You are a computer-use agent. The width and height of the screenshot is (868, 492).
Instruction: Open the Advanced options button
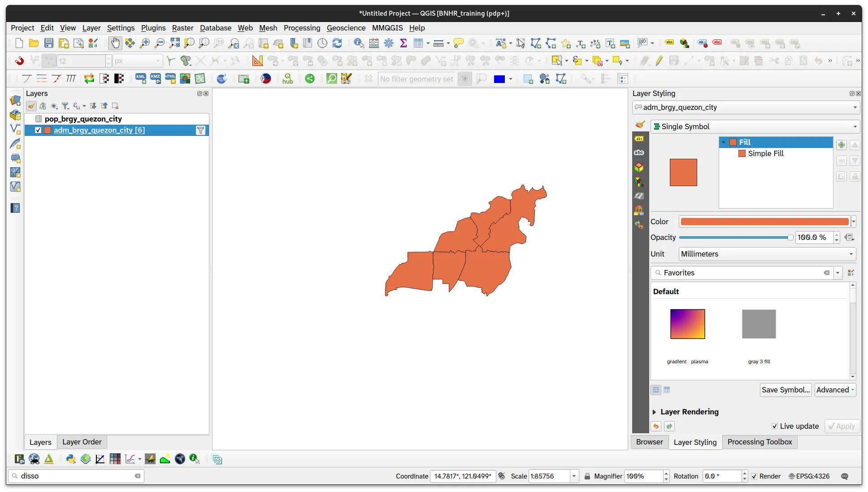point(834,390)
